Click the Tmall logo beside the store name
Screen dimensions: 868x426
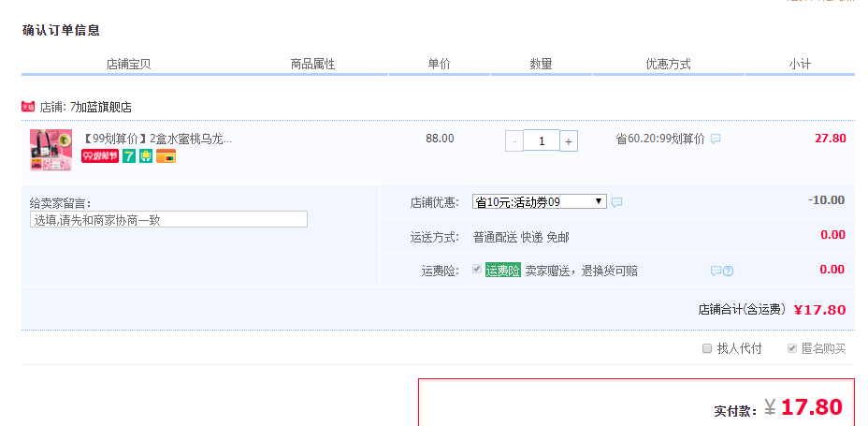[x=28, y=107]
